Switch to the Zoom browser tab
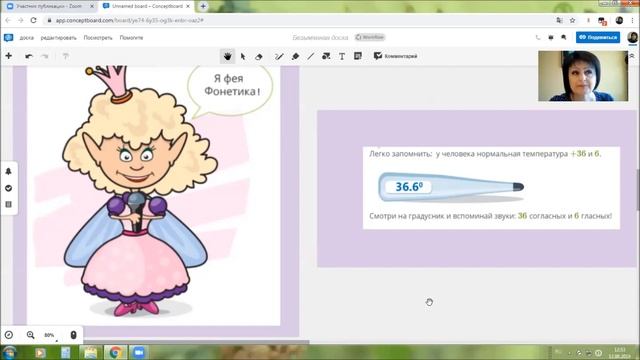 coord(49,7)
